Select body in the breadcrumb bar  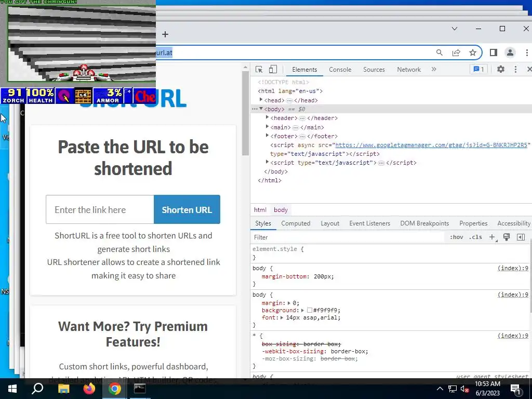[281, 210]
